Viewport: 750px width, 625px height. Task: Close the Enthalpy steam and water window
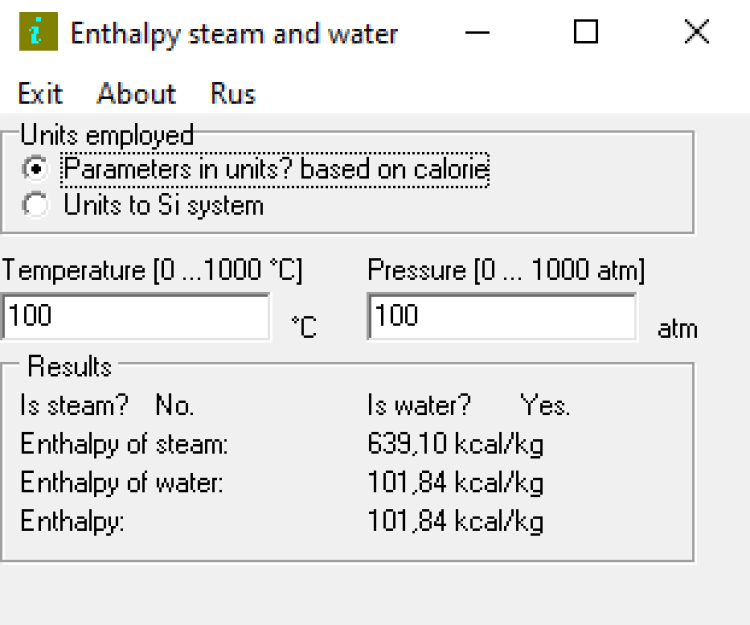[x=696, y=33]
